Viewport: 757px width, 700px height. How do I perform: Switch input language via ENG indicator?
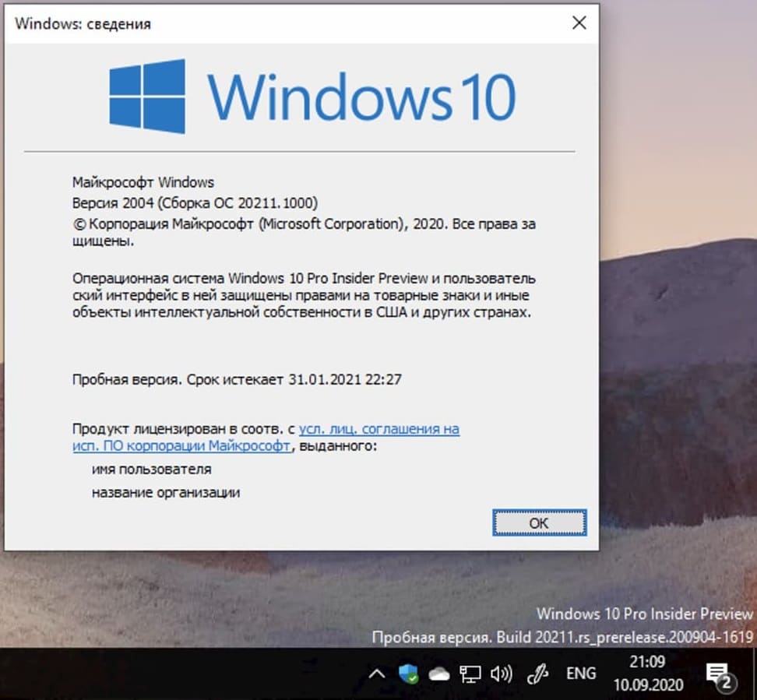[x=581, y=673]
